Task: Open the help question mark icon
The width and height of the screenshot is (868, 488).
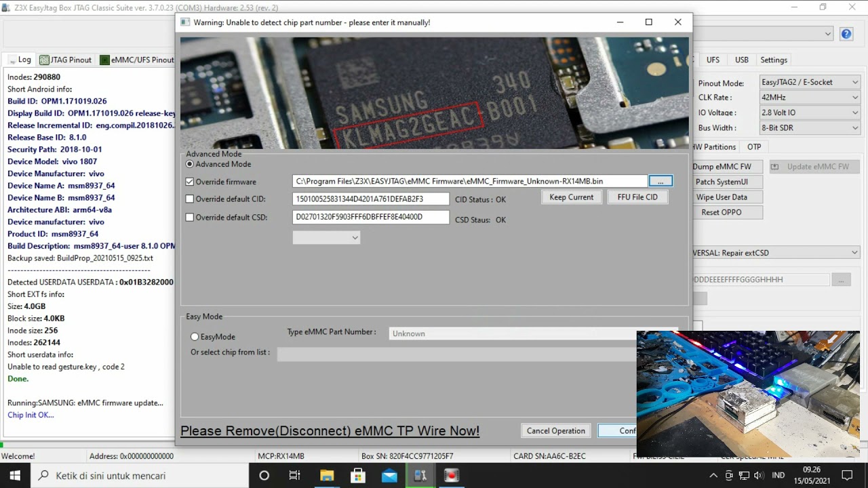Action: pyautogui.click(x=846, y=34)
